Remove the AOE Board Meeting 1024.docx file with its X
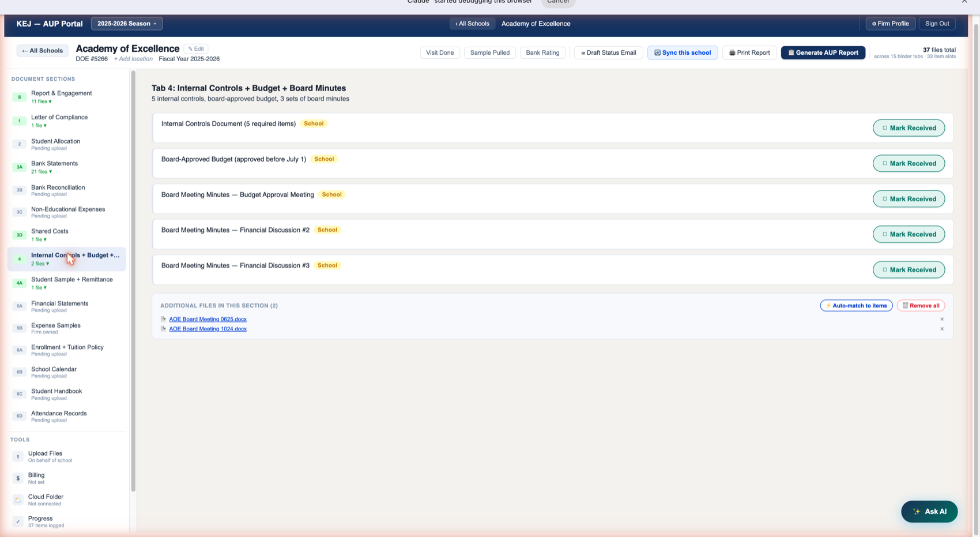This screenshot has height=537, width=980. [x=942, y=329]
